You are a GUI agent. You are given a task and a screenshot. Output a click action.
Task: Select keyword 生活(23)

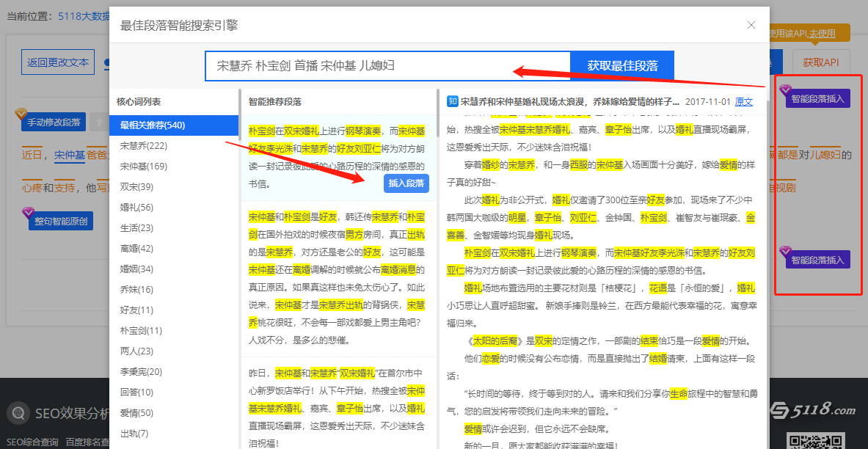pyautogui.click(x=136, y=227)
